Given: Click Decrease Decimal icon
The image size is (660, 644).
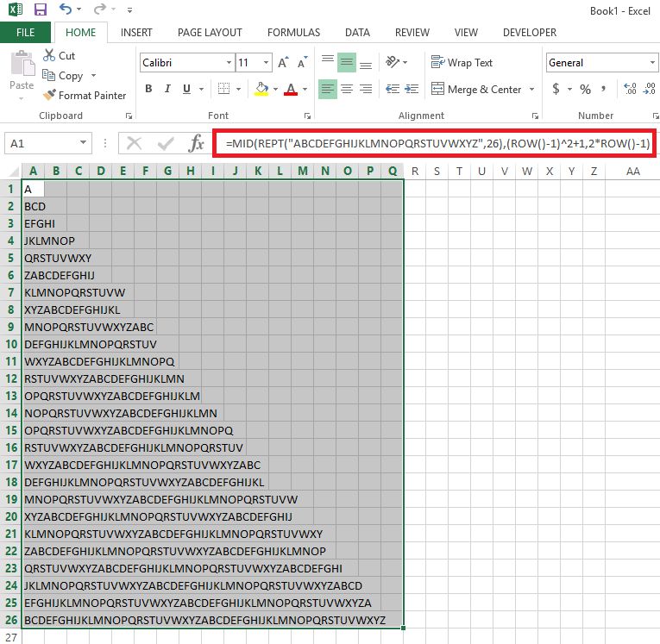Looking at the screenshot, I should [650, 89].
